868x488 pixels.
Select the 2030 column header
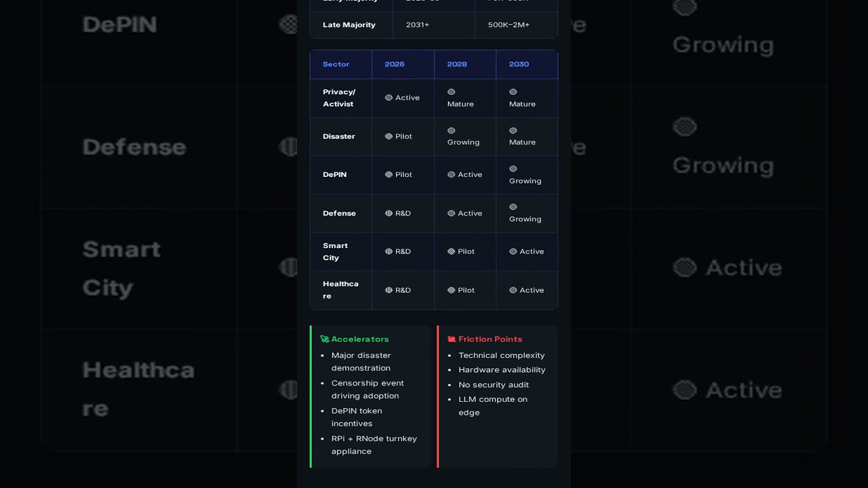pos(519,64)
